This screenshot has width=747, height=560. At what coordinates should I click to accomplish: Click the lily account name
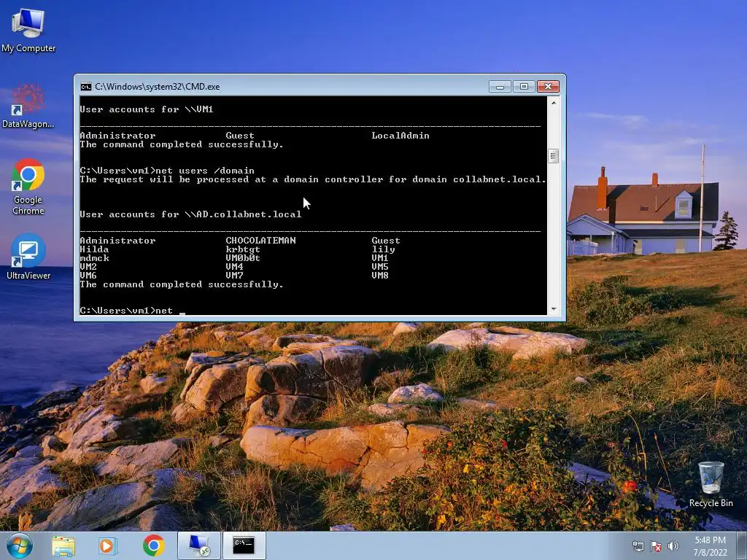click(384, 249)
